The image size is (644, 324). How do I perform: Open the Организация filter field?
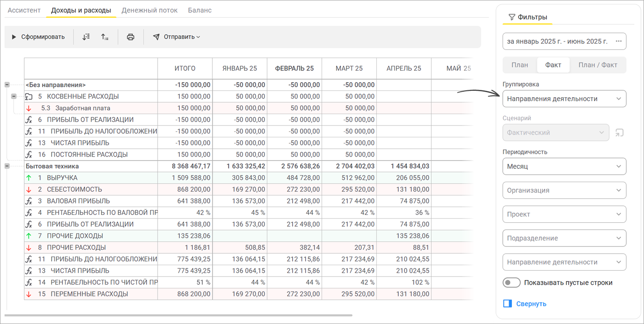point(564,190)
